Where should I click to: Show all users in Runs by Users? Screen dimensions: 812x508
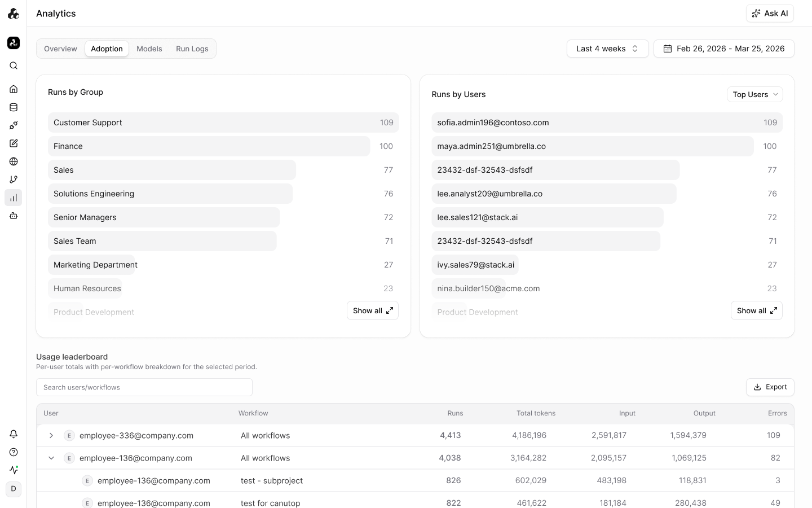[x=757, y=310]
